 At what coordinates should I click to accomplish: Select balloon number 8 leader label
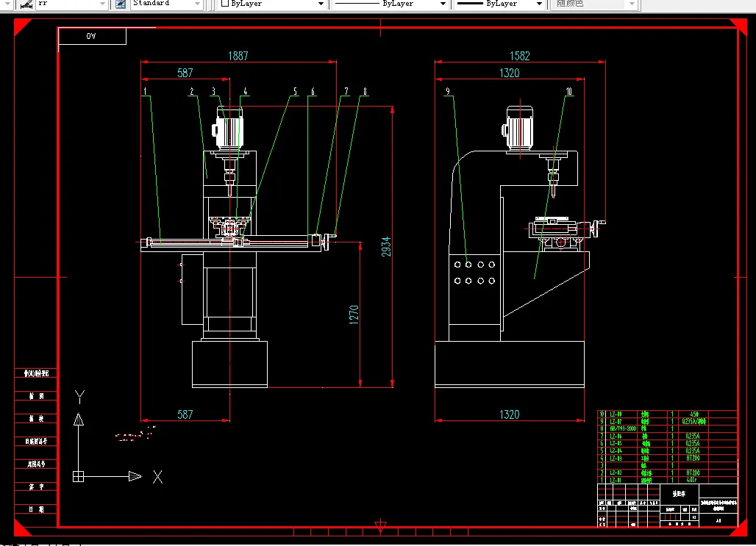click(x=365, y=91)
